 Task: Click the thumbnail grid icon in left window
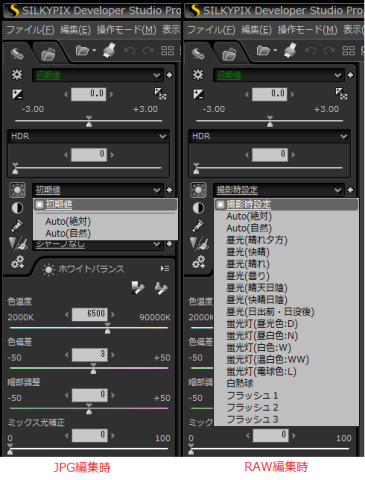168,51
